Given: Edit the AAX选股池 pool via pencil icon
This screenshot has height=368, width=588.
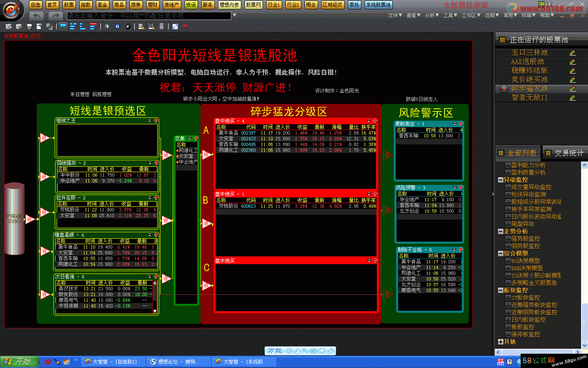Looking at the screenshot, I should pyautogui.click(x=572, y=62).
